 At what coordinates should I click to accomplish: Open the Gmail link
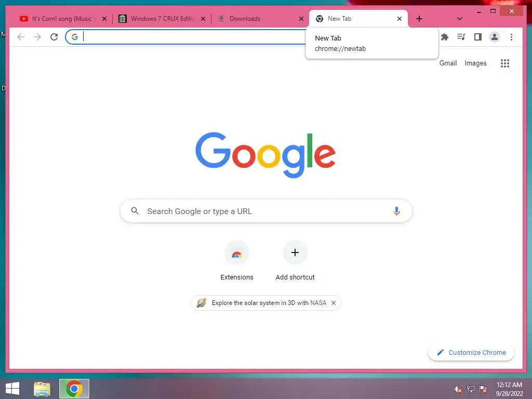point(448,63)
